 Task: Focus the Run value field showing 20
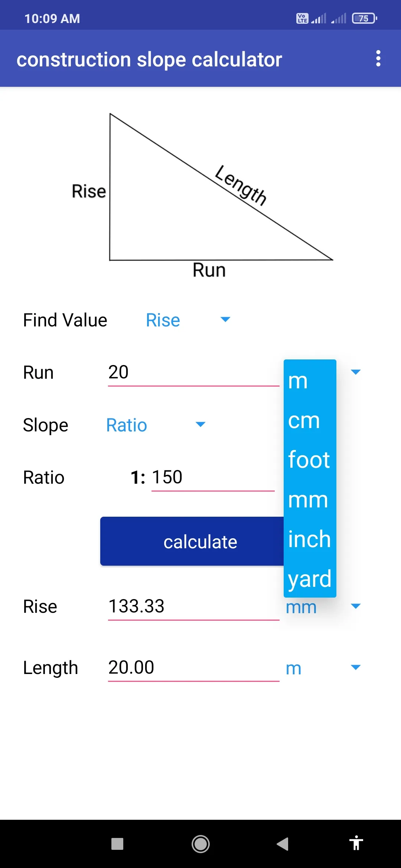[193, 372]
